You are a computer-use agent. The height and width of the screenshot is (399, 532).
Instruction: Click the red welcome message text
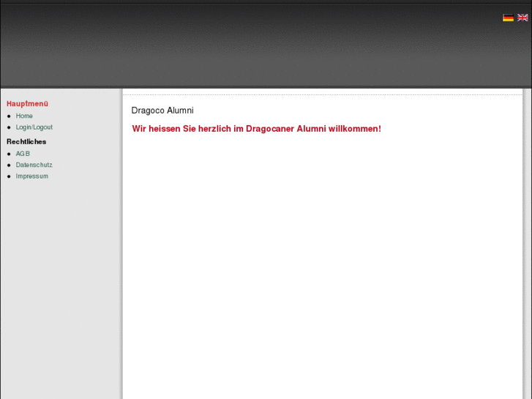coord(257,129)
